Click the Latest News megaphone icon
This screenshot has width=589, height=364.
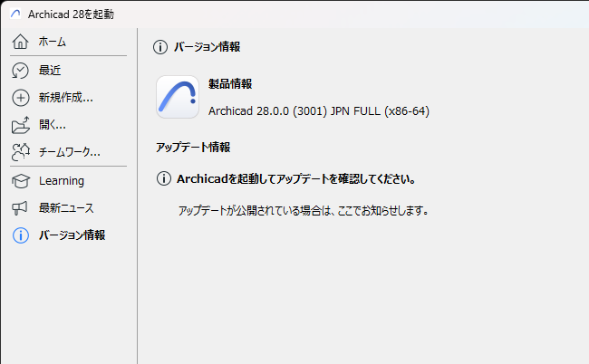[x=21, y=207]
